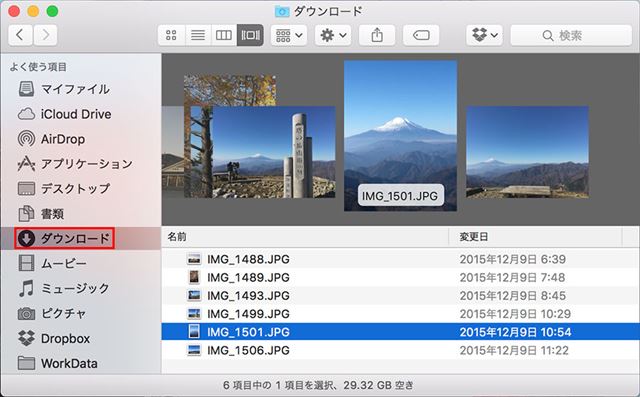The height and width of the screenshot is (397, 640).
Task: Click the Share toolbar button
Action: [377, 35]
